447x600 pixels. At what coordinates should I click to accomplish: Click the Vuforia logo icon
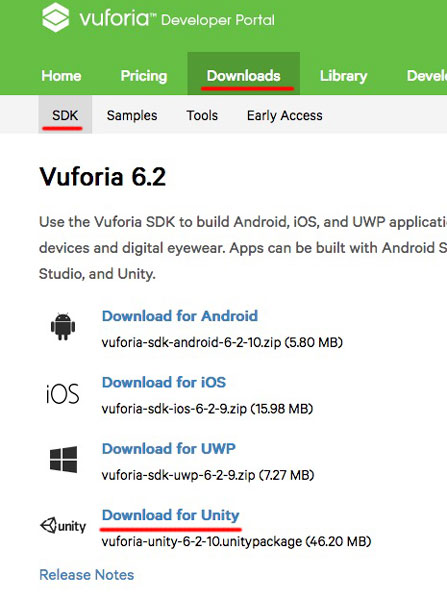[x=56, y=17]
